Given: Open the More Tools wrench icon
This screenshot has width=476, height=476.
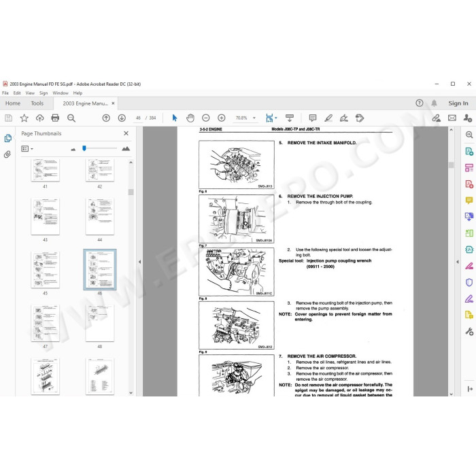Looking at the screenshot, I should click(x=469, y=331).
